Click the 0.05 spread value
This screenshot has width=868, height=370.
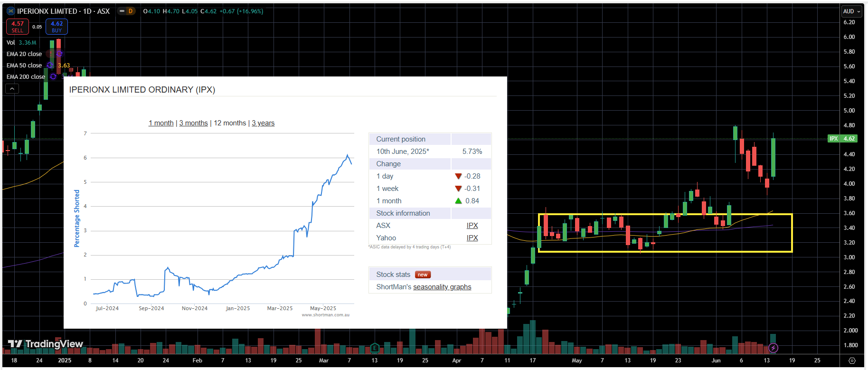[x=37, y=27]
